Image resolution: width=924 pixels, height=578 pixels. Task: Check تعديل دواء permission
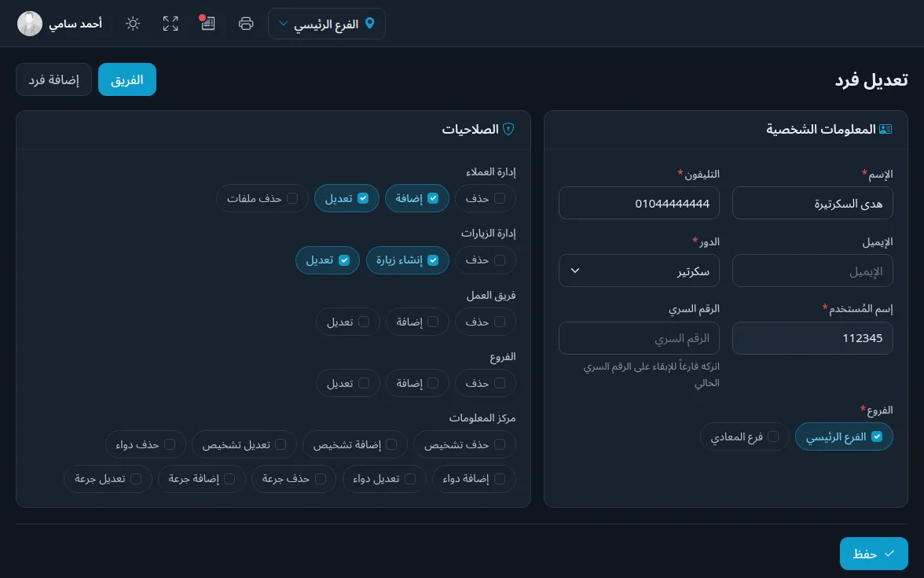click(x=410, y=478)
